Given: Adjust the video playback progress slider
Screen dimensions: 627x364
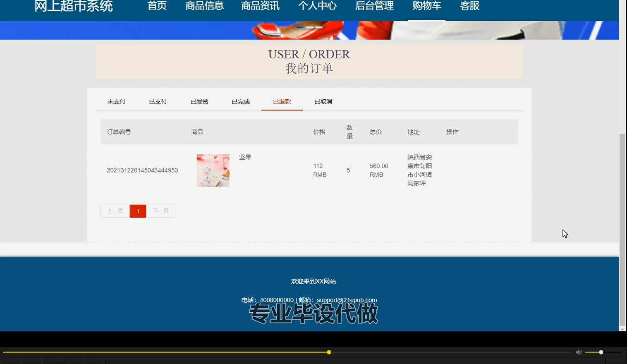Looking at the screenshot, I should [x=329, y=352].
